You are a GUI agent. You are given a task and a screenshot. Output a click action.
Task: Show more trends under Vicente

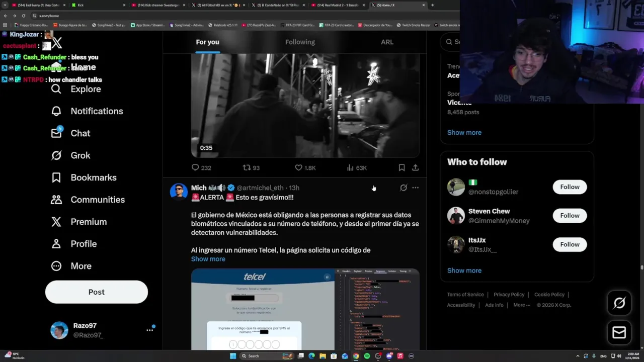(464, 132)
